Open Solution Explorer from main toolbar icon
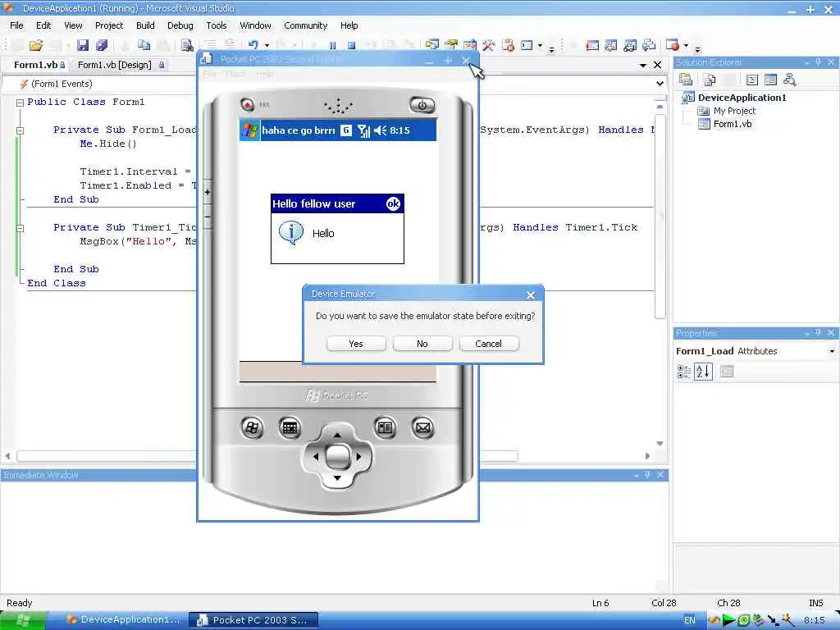The image size is (840, 630). click(431, 46)
